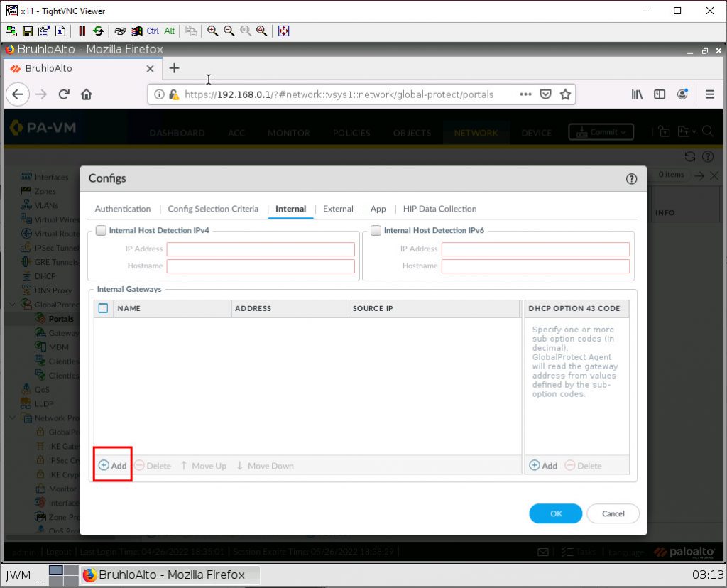The height and width of the screenshot is (588, 727).
Task: Refresh the page in TightVNC toolbar
Action: pyautogui.click(x=98, y=31)
